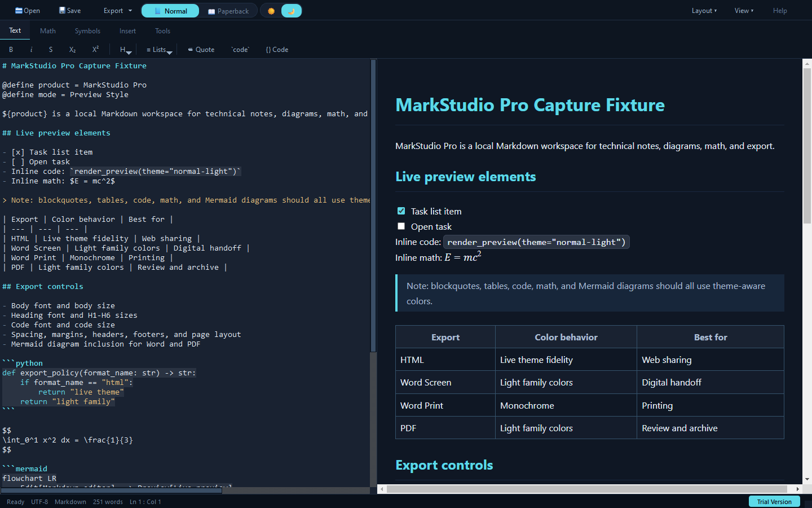Viewport: 812px width, 508px height.
Task: Click the preview vertical scrollbar thumb
Action: pyautogui.click(x=807, y=146)
